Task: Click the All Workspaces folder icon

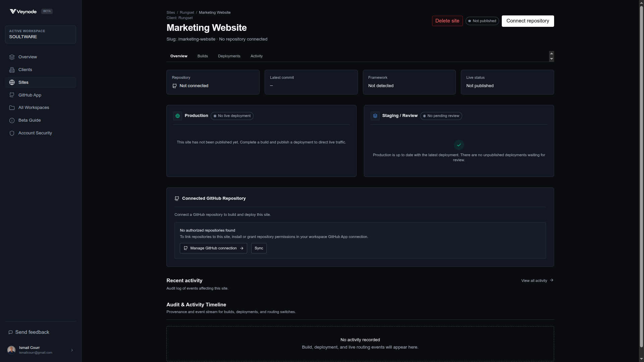Action: point(12,108)
